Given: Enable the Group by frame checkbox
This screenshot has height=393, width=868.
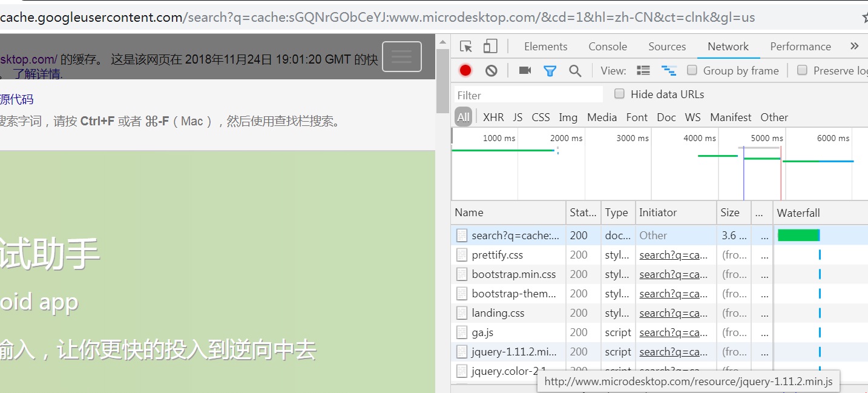Looking at the screenshot, I should coord(692,70).
